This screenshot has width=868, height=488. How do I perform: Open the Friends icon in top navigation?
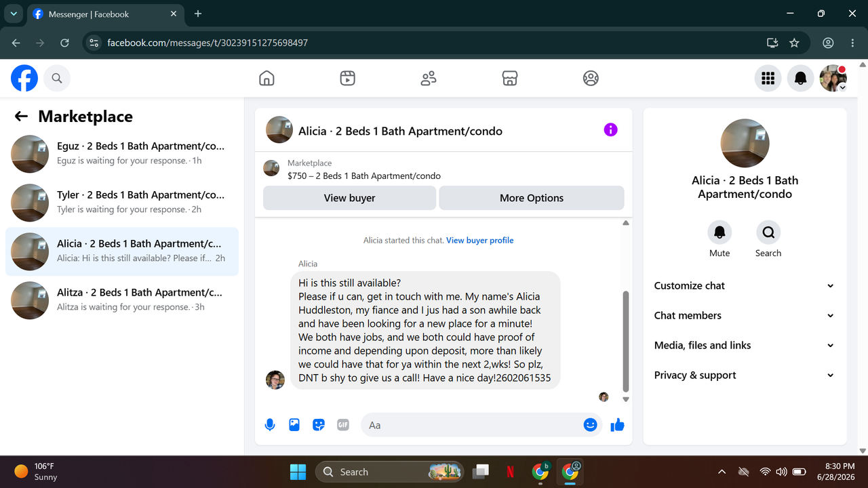pyautogui.click(x=429, y=79)
